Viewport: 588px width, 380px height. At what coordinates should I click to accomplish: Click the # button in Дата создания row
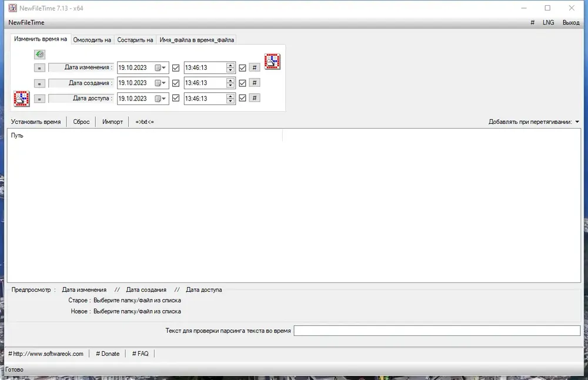coord(255,83)
